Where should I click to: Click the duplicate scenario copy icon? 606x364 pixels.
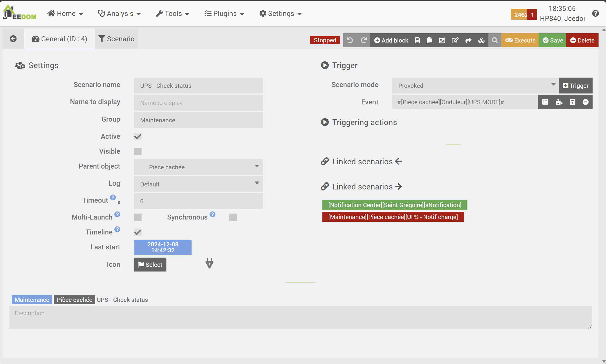pyautogui.click(x=429, y=40)
